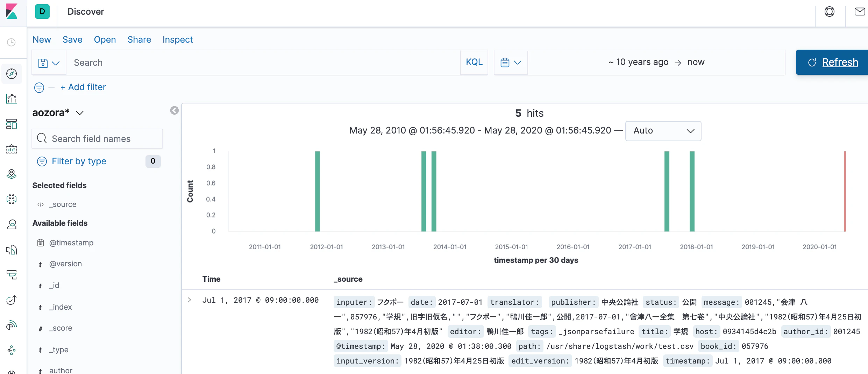The height and width of the screenshot is (374, 868).
Task: Open the Dashboard icon in sidebar
Action: point(12,124)
